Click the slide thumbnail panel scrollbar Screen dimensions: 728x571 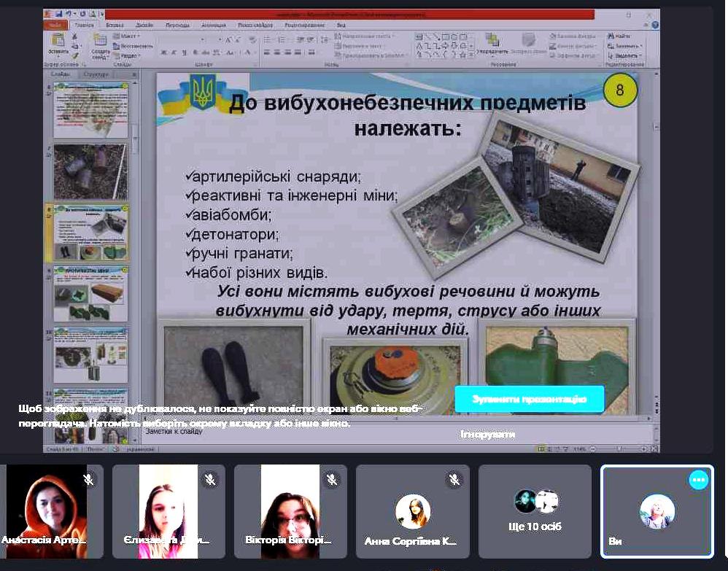(x=134, y=139)
